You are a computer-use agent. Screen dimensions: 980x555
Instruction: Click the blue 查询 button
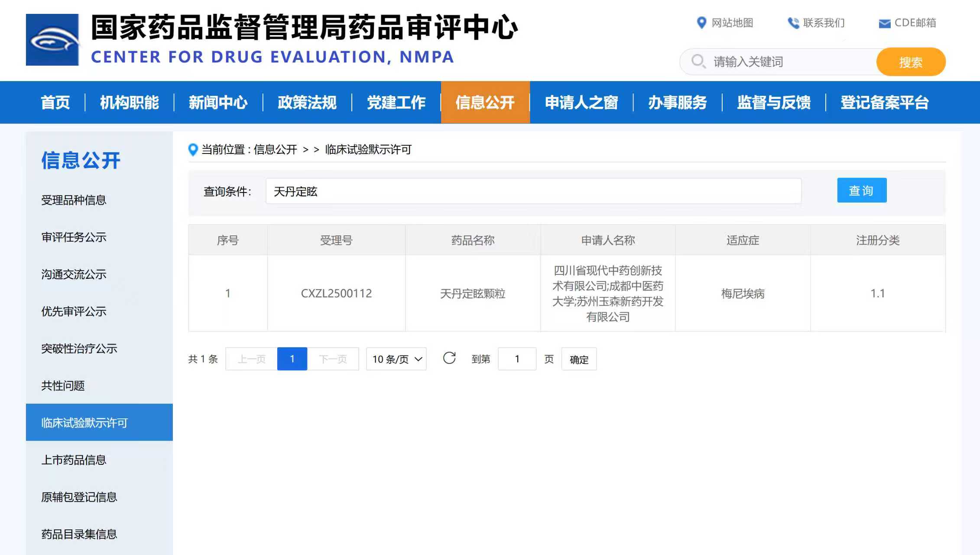point(861,190)
